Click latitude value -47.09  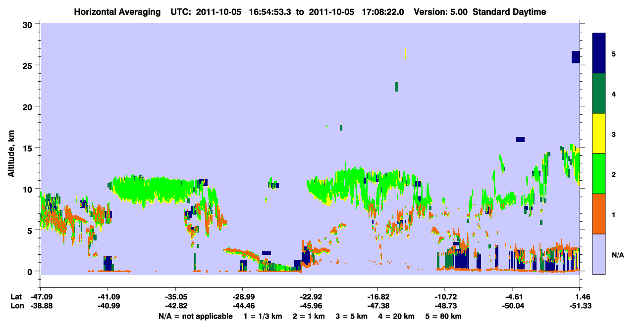pyautogui.click(x=41, y=297)
